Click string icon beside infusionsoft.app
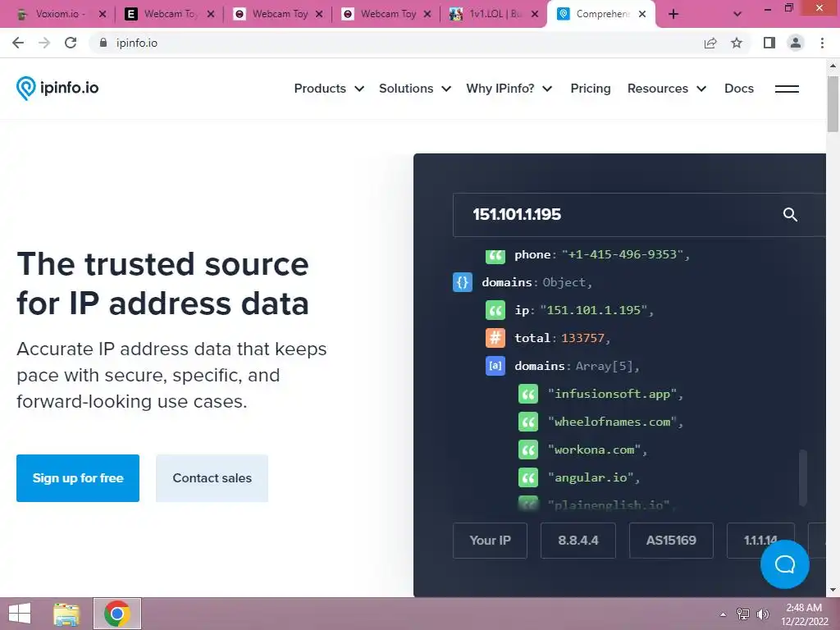 click(528, 395)
